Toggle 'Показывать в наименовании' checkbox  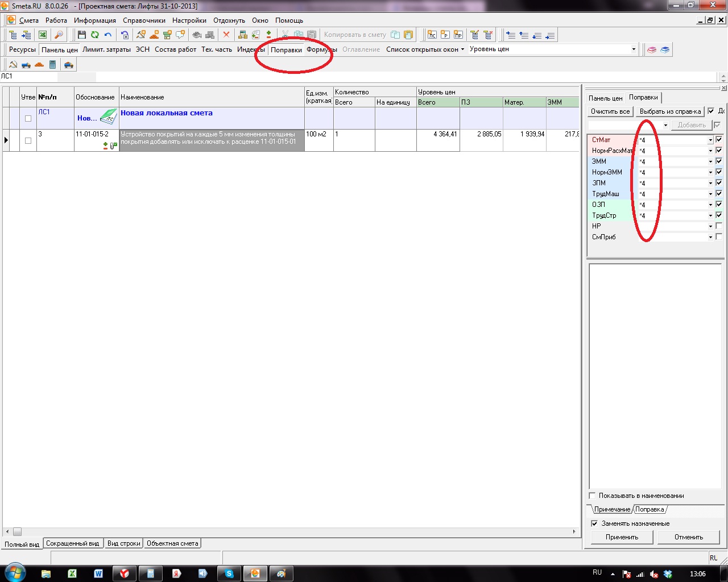[x=593, y=496]
